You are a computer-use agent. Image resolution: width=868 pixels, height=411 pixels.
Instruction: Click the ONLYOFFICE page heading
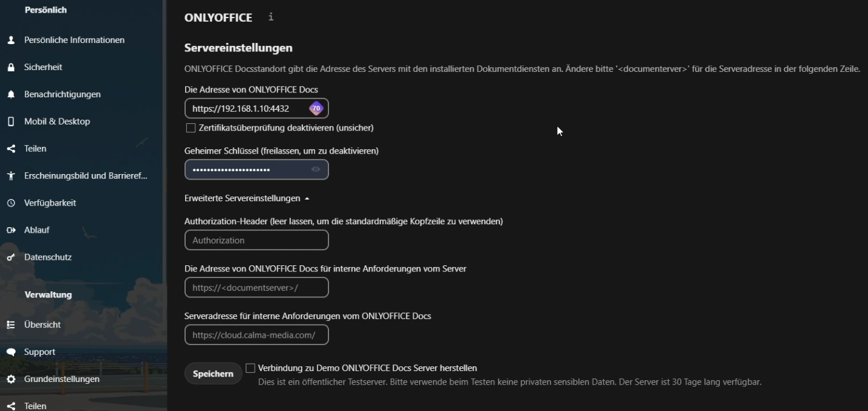point(218,18)
